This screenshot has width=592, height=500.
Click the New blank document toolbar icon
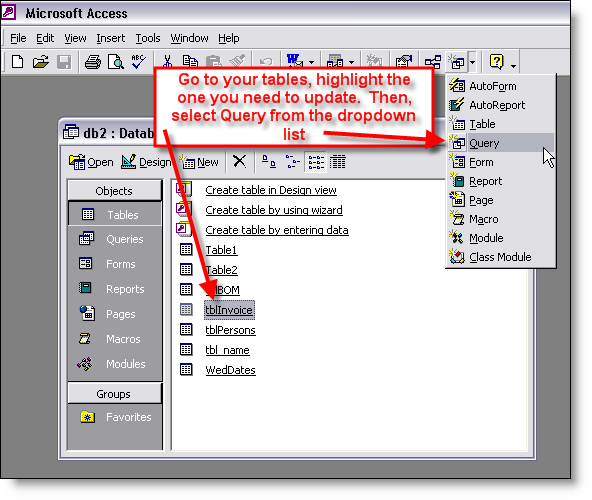(17, 62)
